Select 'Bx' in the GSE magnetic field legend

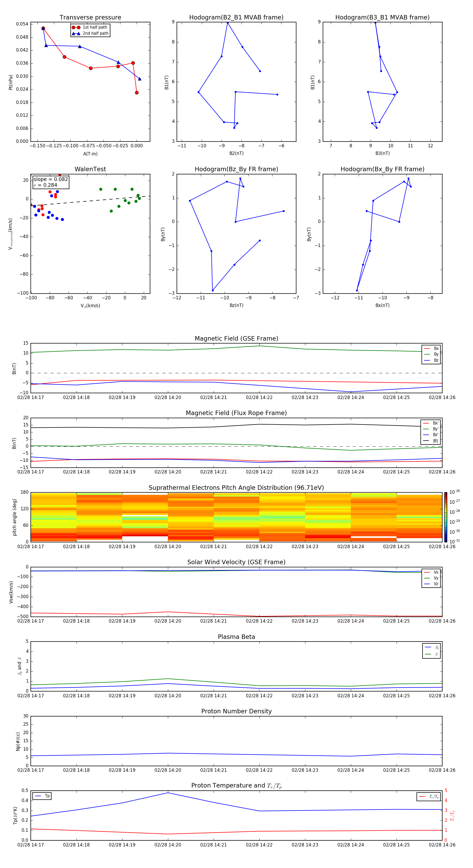431,349
